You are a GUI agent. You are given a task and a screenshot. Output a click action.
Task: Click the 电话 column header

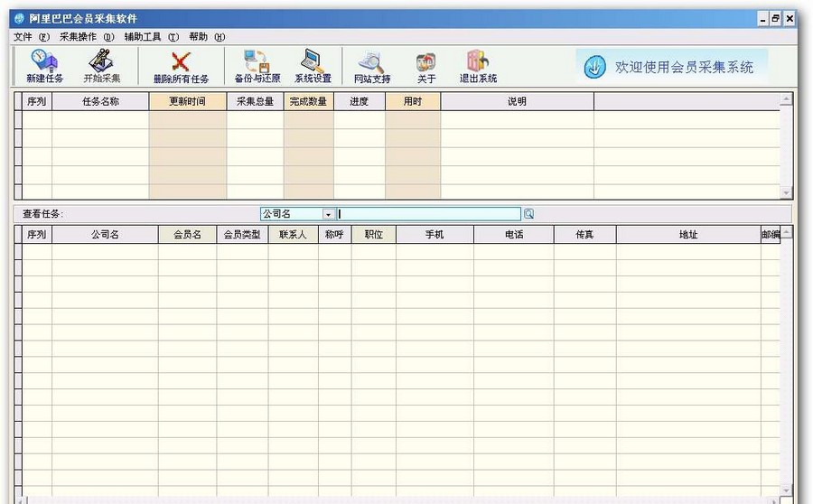pyautogui.click(x=514, y=234)
